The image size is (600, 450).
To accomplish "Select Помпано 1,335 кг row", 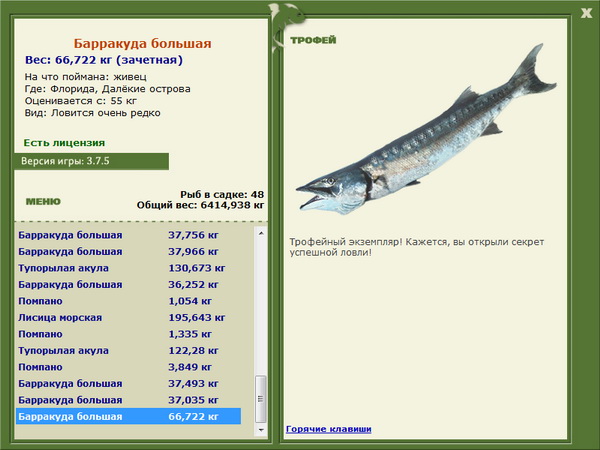I will pyautogui.click(x=128, y=334).
